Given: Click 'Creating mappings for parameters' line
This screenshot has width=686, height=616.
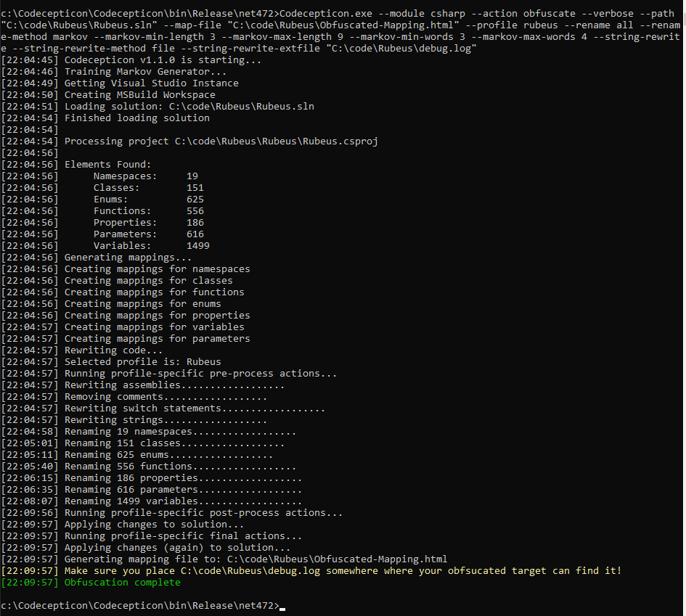Looking at the screenshot, I should point(126,338).
